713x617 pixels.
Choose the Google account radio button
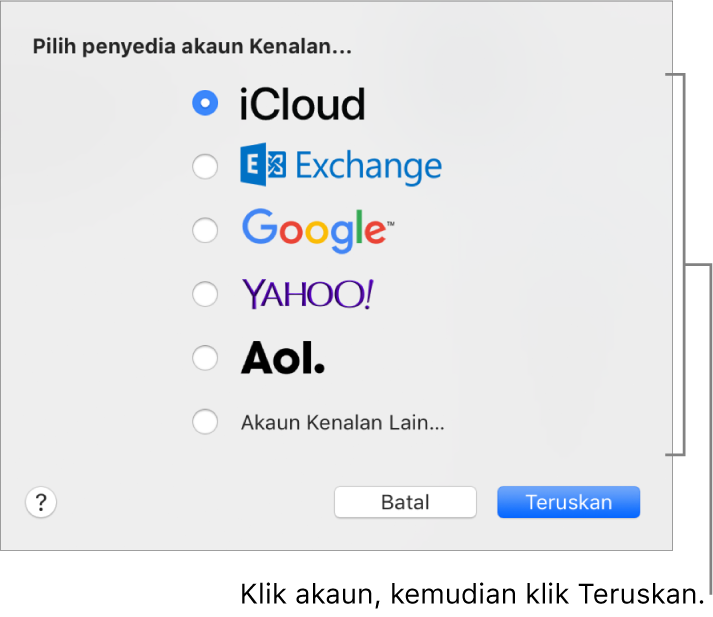[205, 230]
